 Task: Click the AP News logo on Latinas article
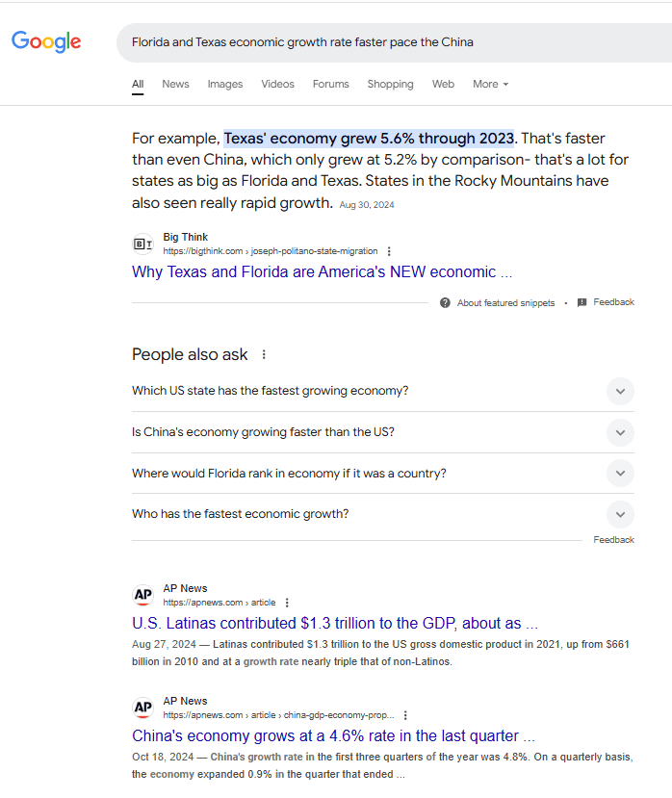(x=143, y=596)
